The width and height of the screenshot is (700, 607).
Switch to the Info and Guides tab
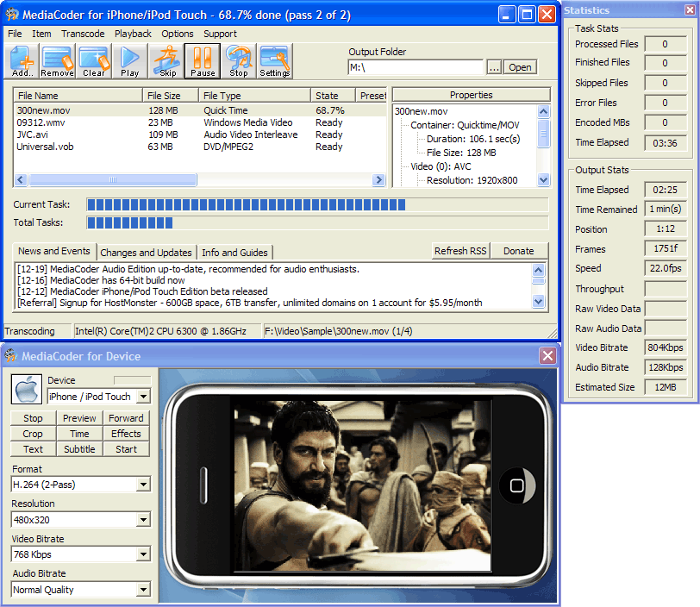click(x=234, y=253)
